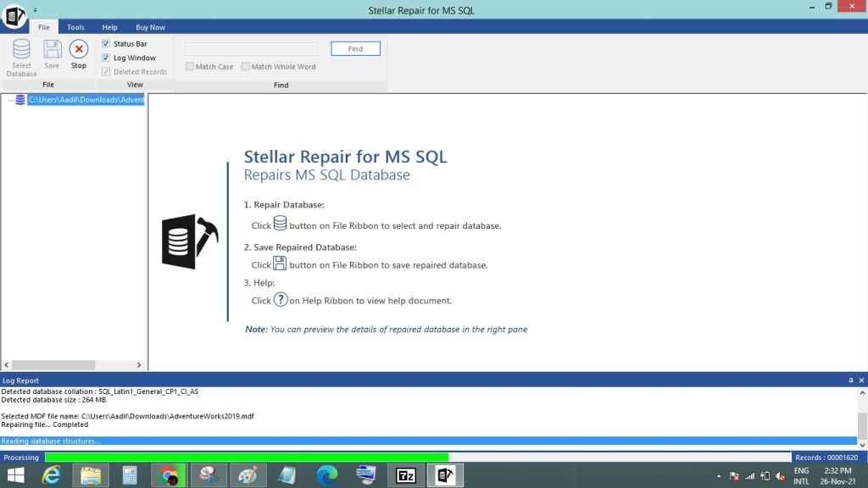Toggle the Log Window checkbox
The height and width of the screenshot is (488, 868).
pos(106,58)
